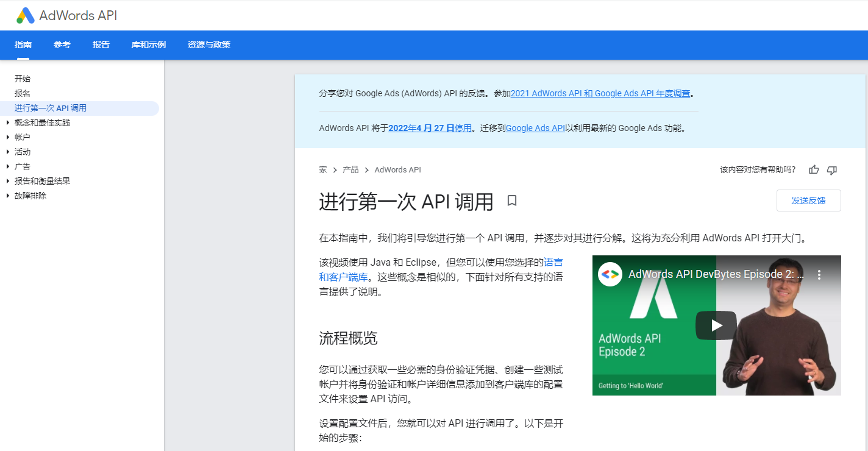Expand the 报告和衡量结果 sidebar section
Image resolution: width=868 pixels, height=451 pixels.
coord(8,181)
